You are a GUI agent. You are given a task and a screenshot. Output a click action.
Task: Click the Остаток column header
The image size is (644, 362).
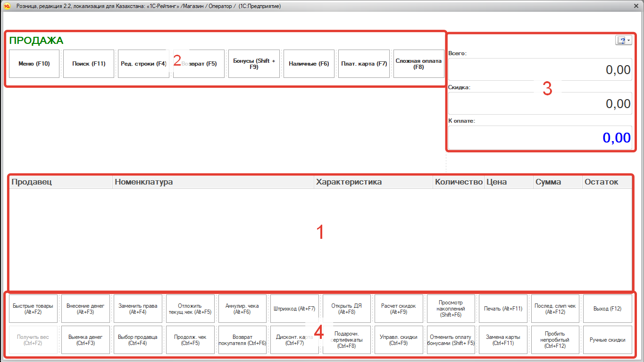tap(607, 182)
